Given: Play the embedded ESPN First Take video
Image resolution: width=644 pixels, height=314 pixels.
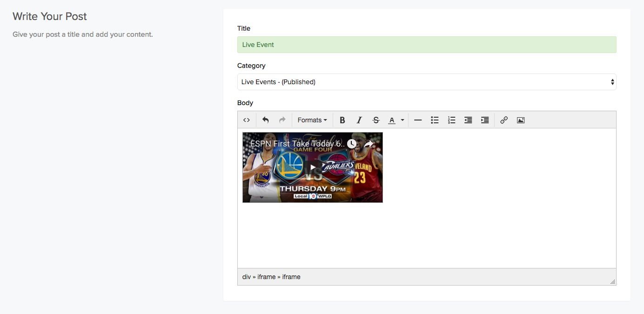Looking at the screenshot, I should pyautogui.click(x=313, y=167).
